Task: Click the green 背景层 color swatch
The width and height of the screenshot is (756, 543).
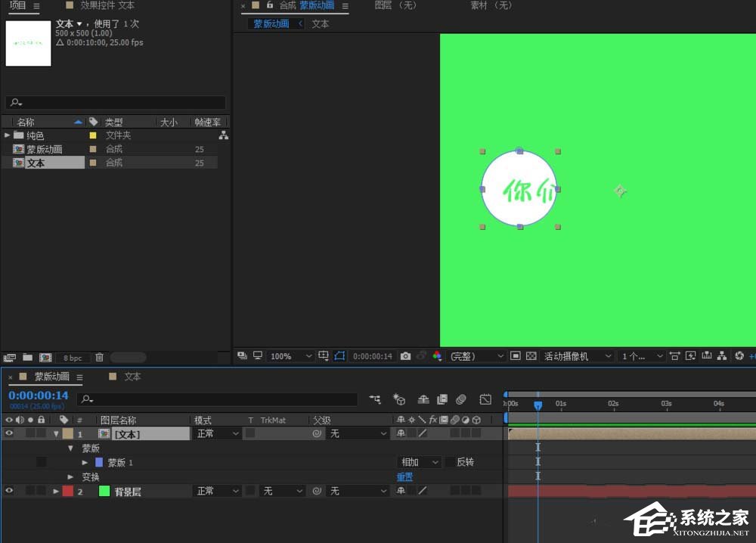Action: [104, 491]
